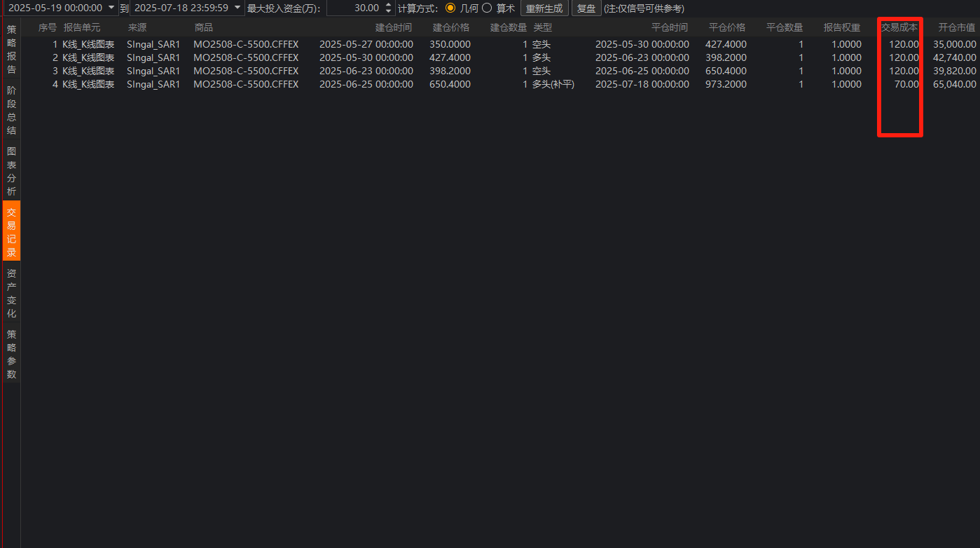Click the 空头 type cell in row 1
This screenshot has height=548, width=980.
click(541, 44)
